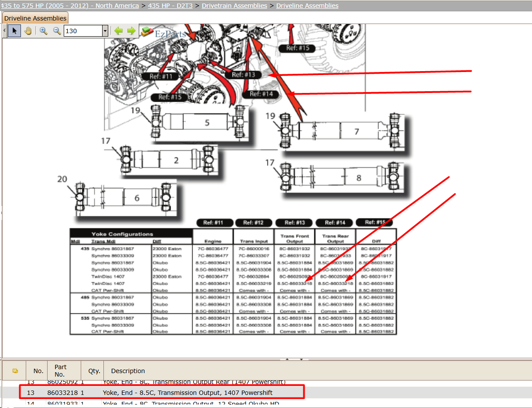Click the Ref: #13 callout in the diagram
Viewport: 532px width, 408px height.
[x=243, y=75]
